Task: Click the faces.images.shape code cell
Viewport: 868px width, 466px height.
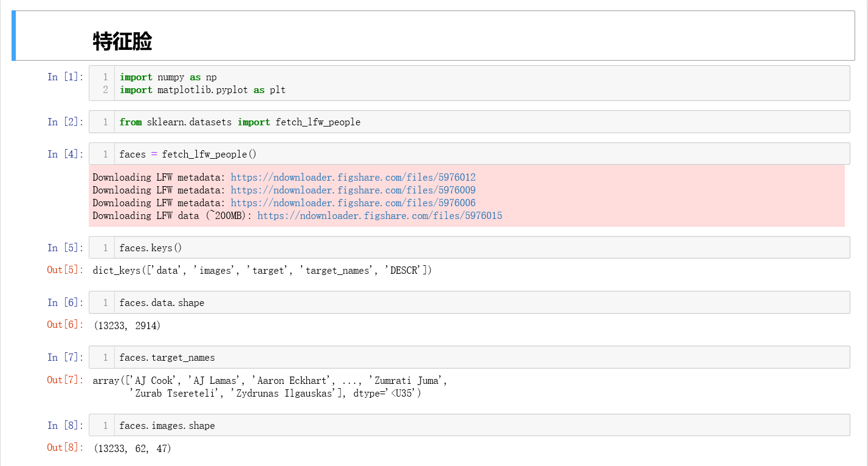Action: (x=469, y=425)
